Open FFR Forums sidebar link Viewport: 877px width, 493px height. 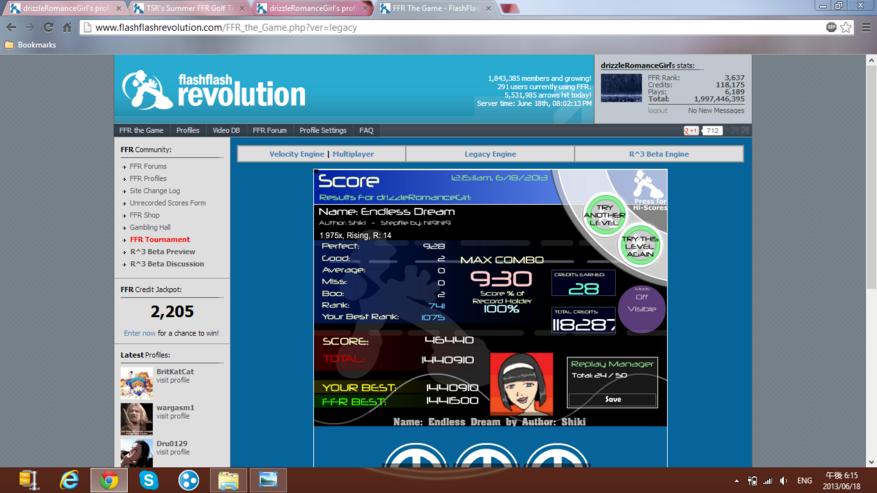click(x=148, y=166)
